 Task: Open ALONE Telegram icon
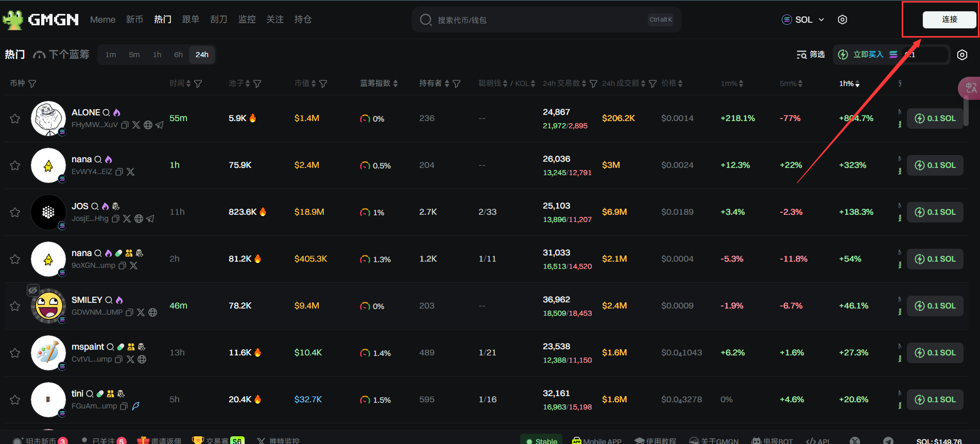160,125
